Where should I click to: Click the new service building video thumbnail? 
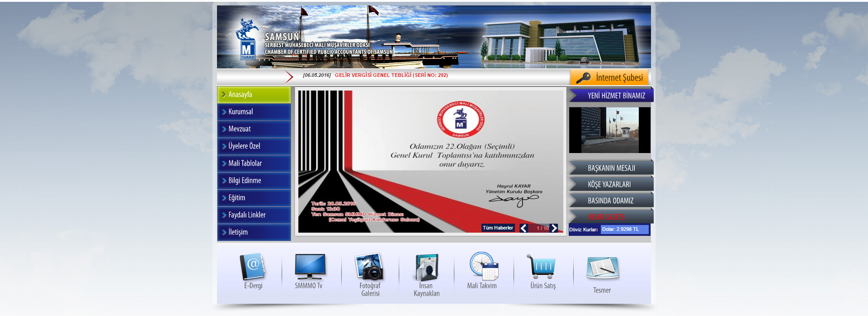point(610,130)
